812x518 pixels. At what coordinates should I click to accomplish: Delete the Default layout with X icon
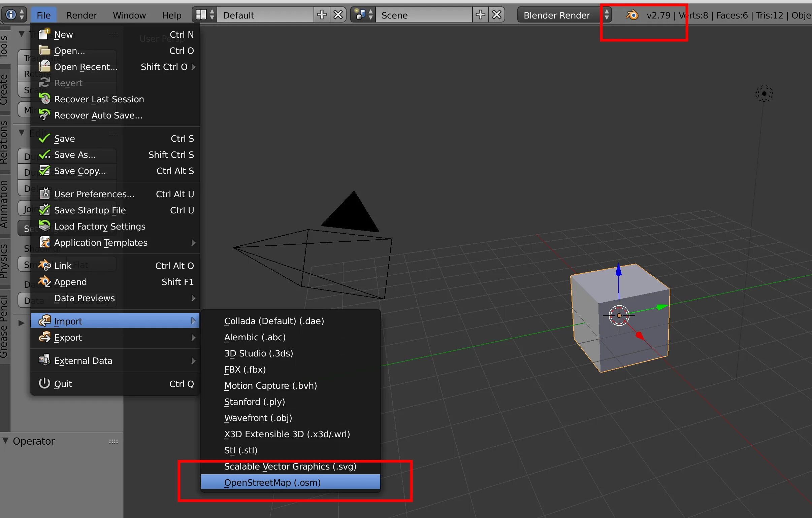coord(338,15)
